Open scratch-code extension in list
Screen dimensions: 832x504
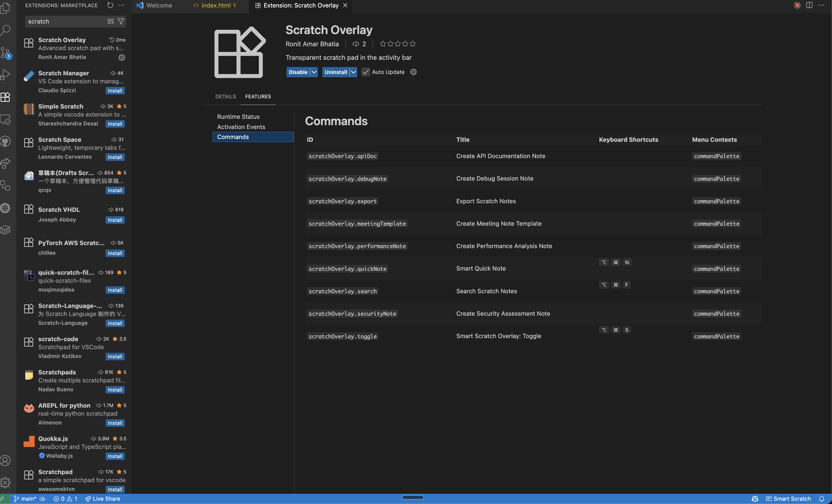click(74, 348)
